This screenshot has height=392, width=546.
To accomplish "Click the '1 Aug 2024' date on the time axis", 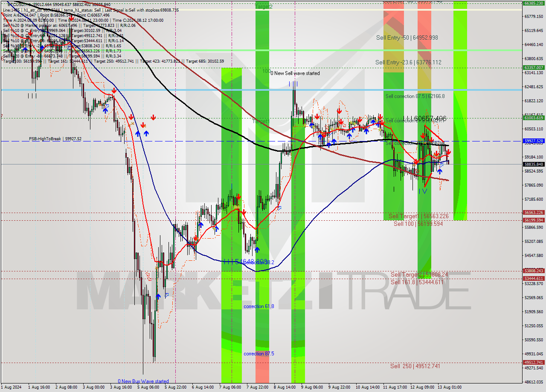I will pyautogui.click(x=11, y=387).
